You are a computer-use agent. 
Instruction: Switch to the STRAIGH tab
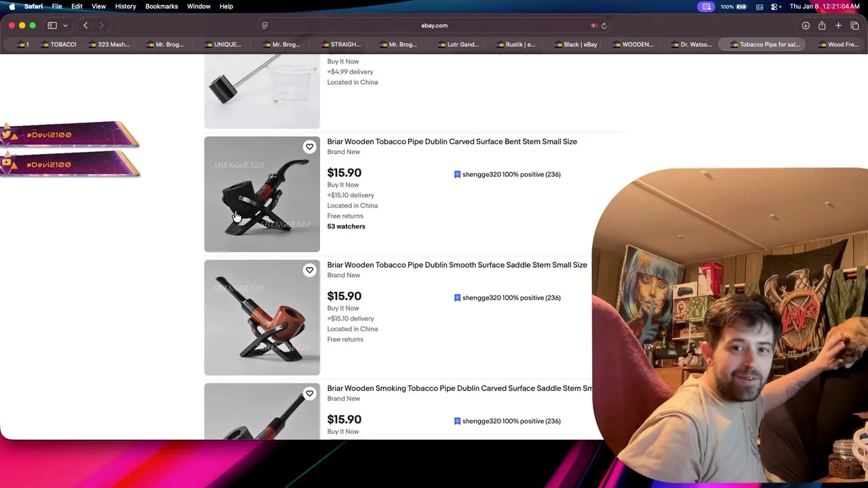(x=340, y=45)
